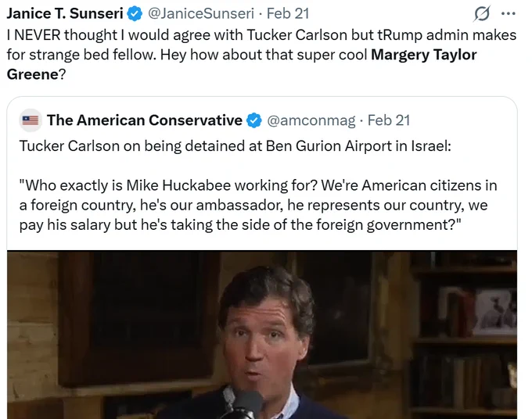Click The American Conservative's verified badge

coord(253,120)
